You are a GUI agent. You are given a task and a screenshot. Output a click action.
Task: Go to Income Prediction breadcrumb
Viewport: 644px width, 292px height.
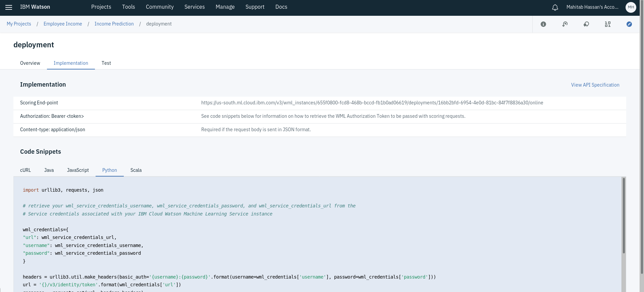pos(114,24)
